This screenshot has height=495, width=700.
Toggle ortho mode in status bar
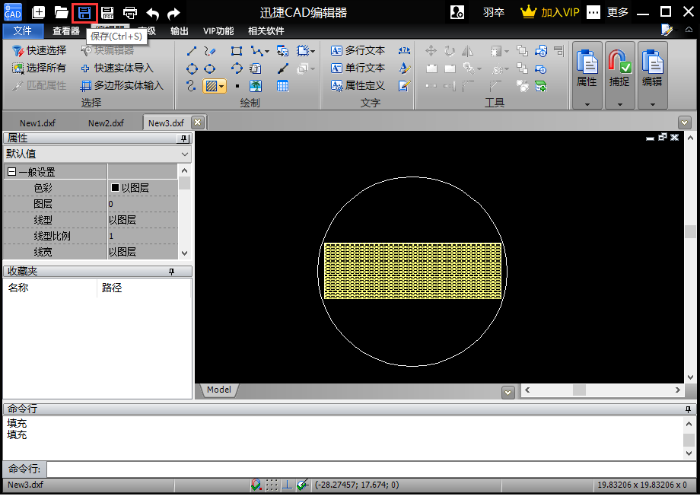pyautogui.click(x=287, y=485)
